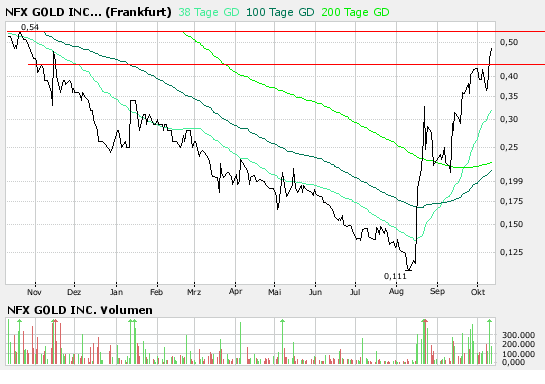Viewport: 545px width, 384px height.
Task: Click the Apr month label
Action: click(235, 291)
